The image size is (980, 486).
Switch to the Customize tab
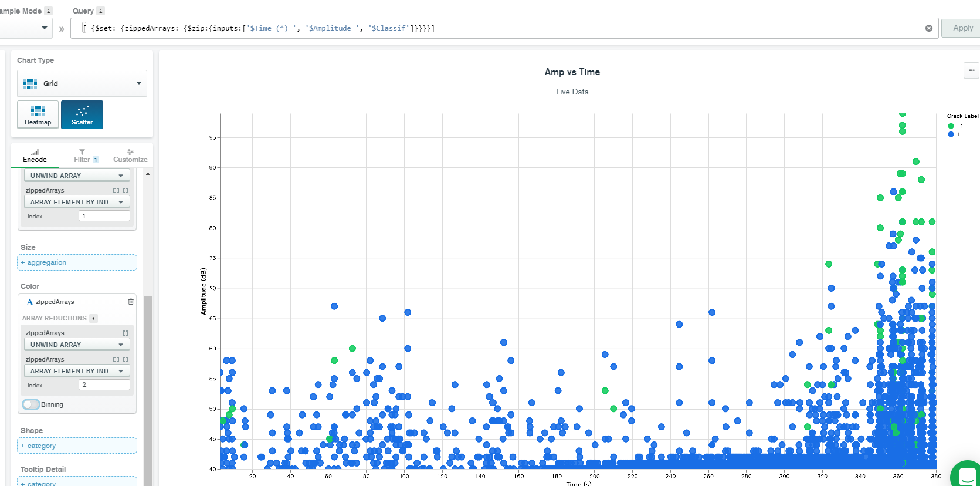coord(130,156)
